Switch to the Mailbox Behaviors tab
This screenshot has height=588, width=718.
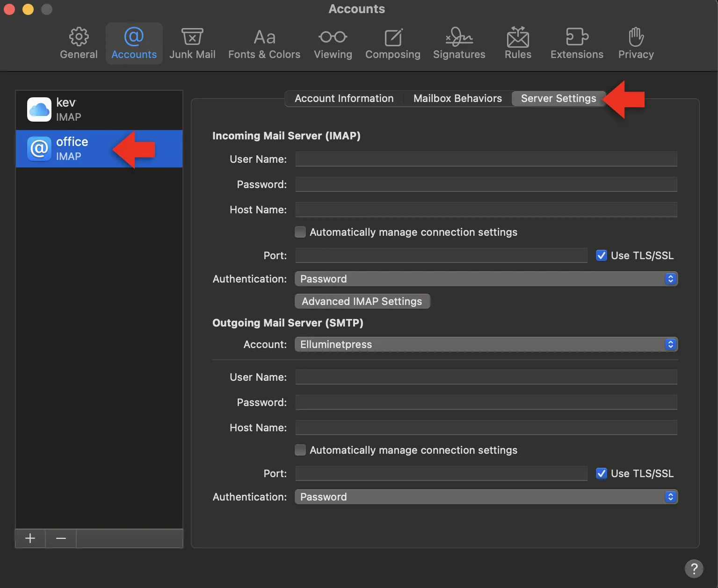coord(457,98)
